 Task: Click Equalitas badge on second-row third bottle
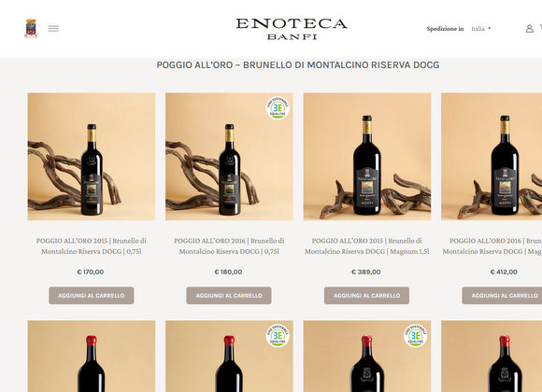coord(416,335)
